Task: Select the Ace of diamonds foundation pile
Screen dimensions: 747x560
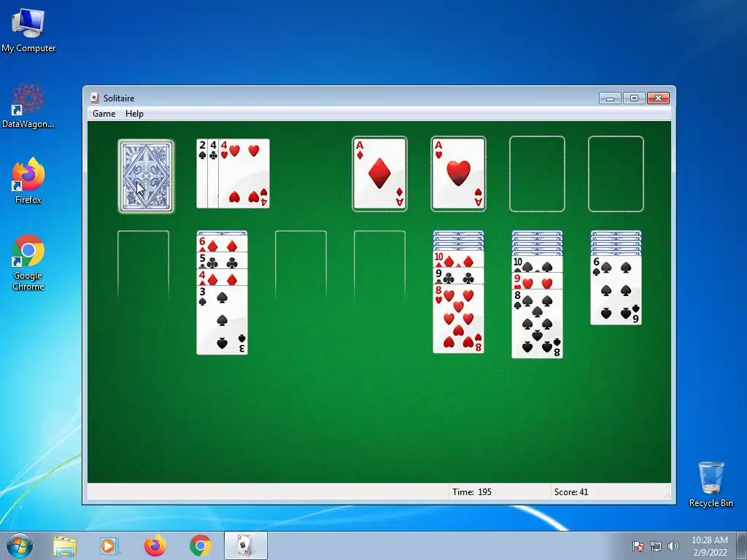Action: 379,174
